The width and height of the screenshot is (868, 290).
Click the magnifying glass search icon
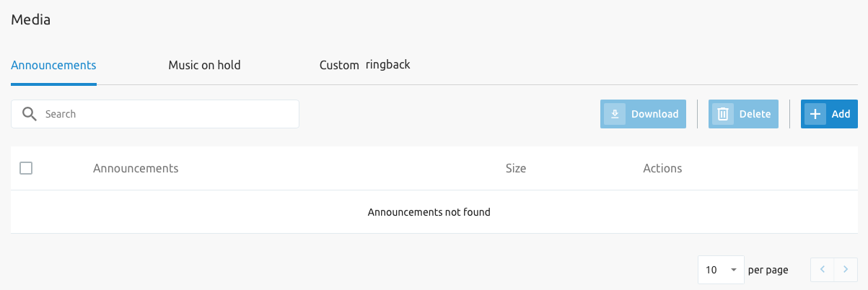[x=30, y=114]
